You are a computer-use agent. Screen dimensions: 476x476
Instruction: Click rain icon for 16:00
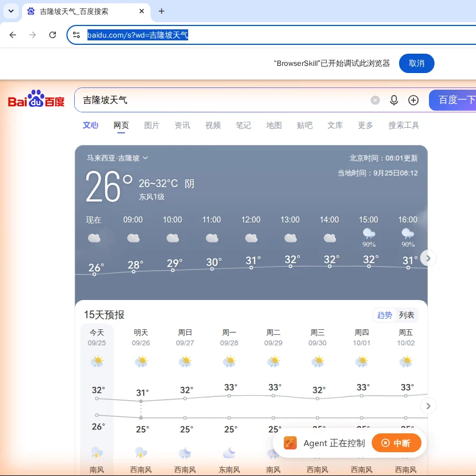[408, 234]
